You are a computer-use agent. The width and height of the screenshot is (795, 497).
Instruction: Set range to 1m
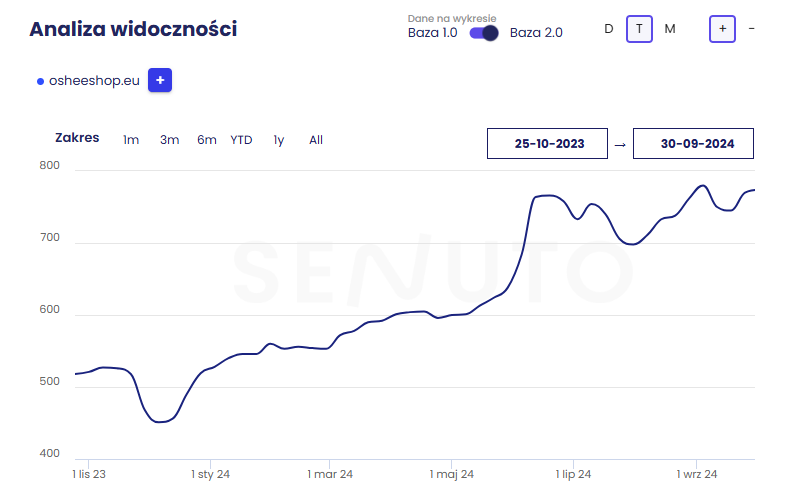(x=131, y=140)
